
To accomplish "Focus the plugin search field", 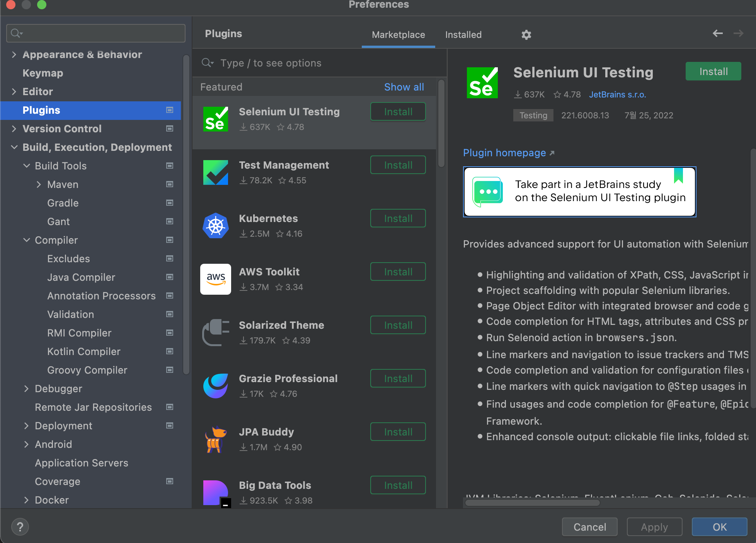I will tap(320, 63).
